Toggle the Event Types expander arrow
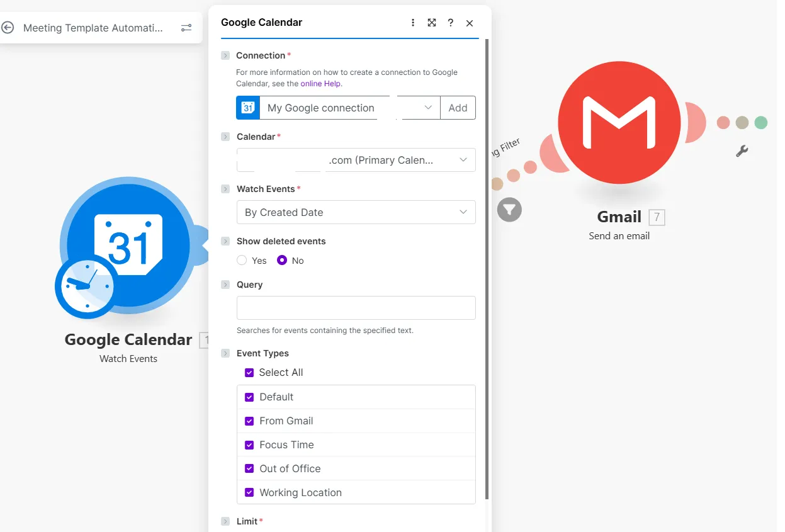Image resolution: width=785 pixels, height=532 pixels. pyautogui.click(x=225, y=353)
